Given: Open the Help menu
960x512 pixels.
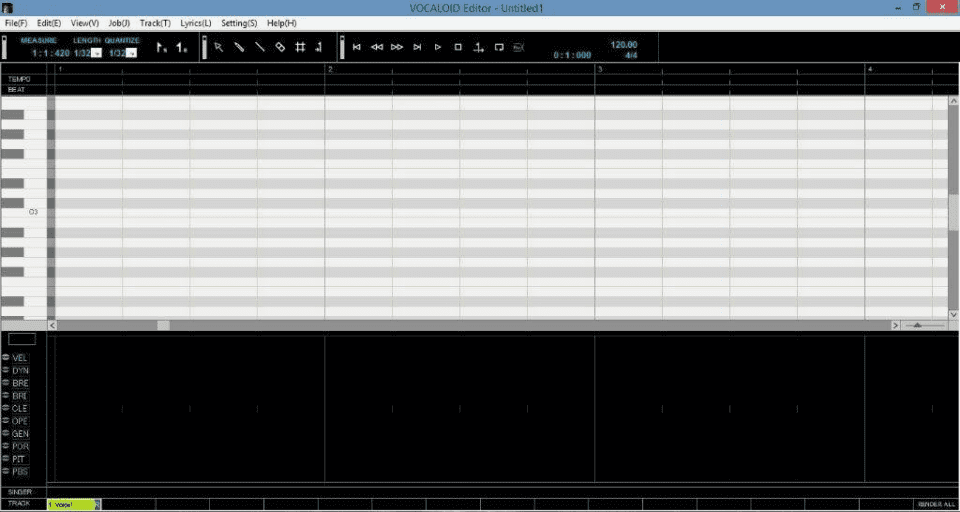Looking at the screenshot, I should coord(282,23).
